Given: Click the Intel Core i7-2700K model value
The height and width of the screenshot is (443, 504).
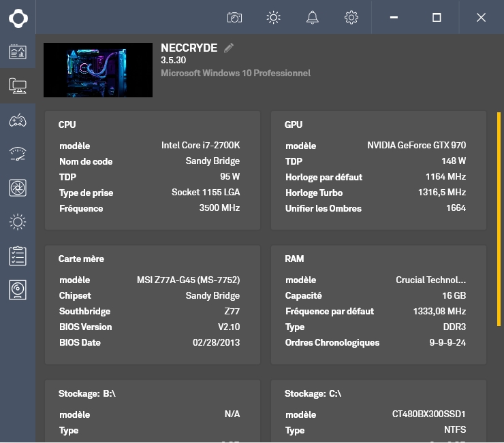Looking at the screenshot, I should point(200,146).
